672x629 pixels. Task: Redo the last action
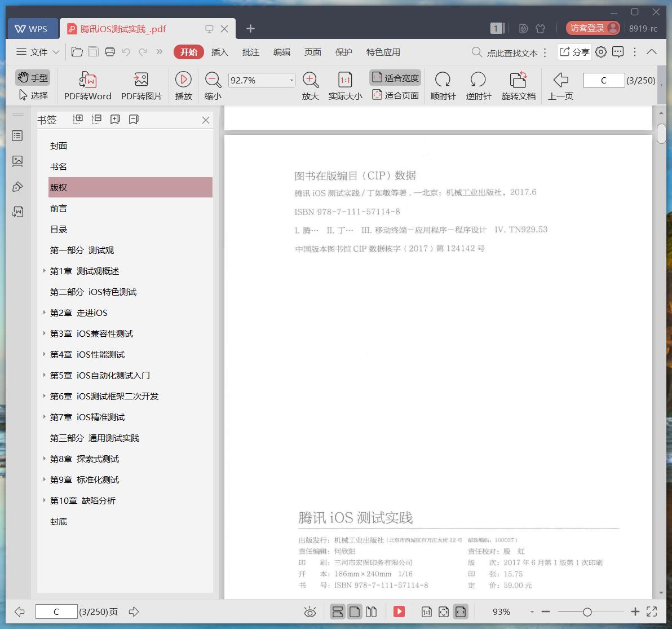(143, 52)
